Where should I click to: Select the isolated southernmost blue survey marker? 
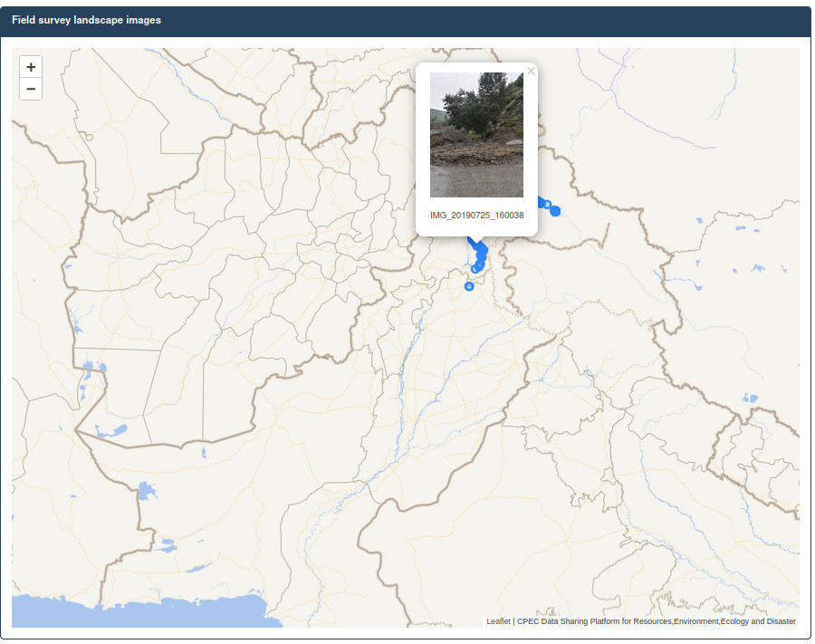(469, 286)
